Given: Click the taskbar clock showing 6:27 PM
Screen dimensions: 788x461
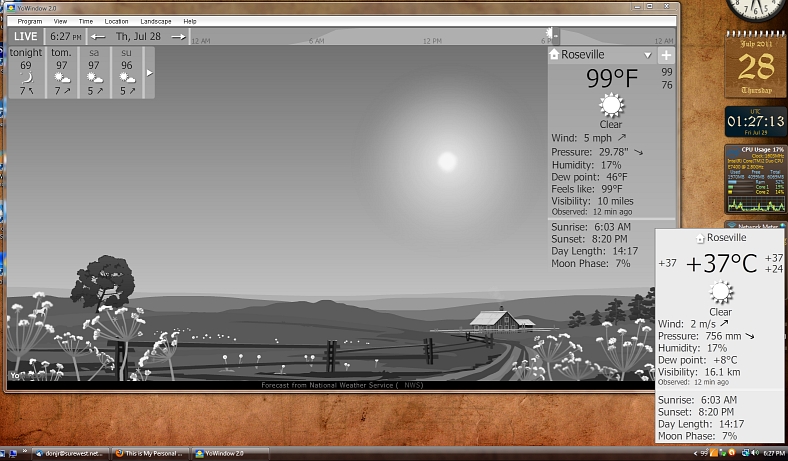Looking at the screenshot, I should point(774,453).
